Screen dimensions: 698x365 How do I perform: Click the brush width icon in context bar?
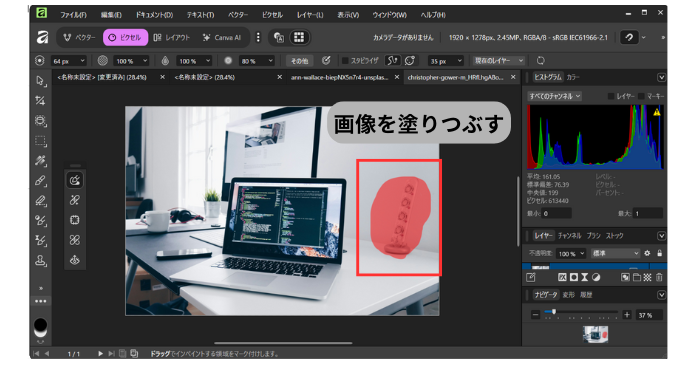[40, 61]
